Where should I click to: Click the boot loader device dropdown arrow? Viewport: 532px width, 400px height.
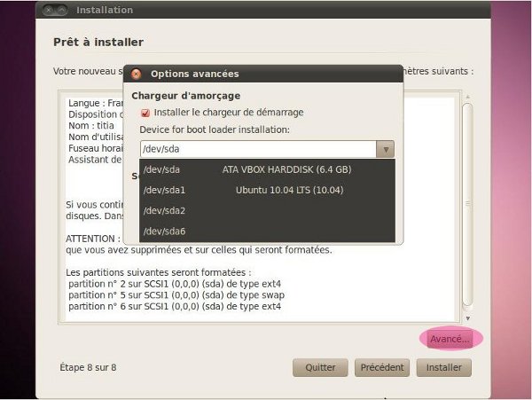[385, 149]
